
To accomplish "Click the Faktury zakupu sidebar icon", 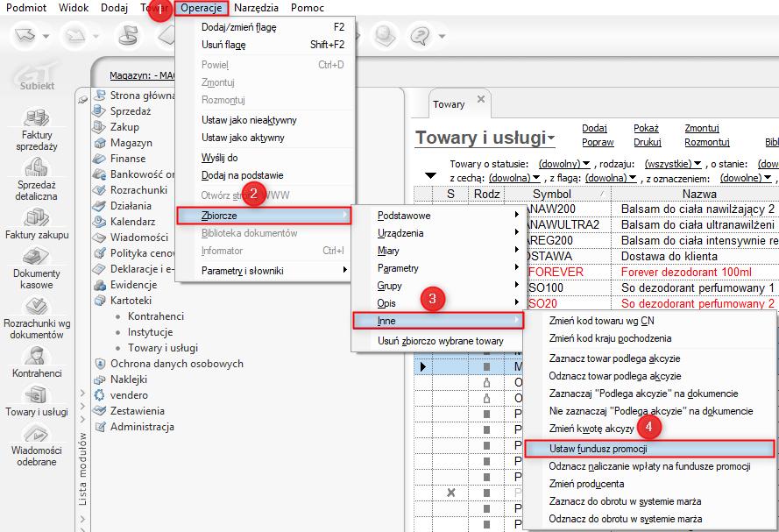I will 37,218.
